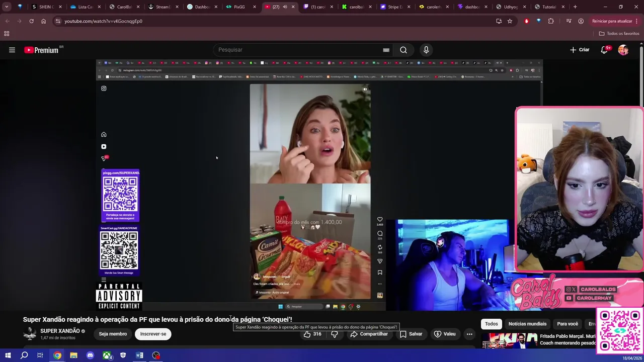The image size is (644, 362).
Task: Click the Valeu super thanks button
Action: pos(445,334)
